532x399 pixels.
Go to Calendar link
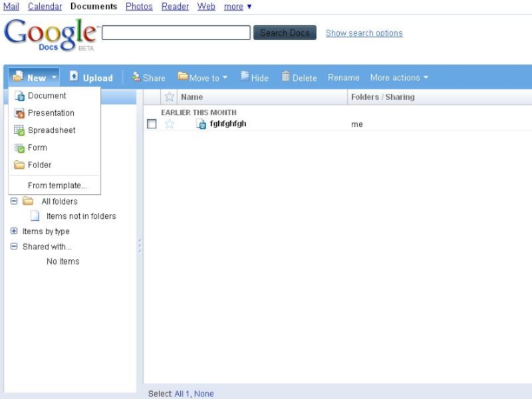coord(45,6)
